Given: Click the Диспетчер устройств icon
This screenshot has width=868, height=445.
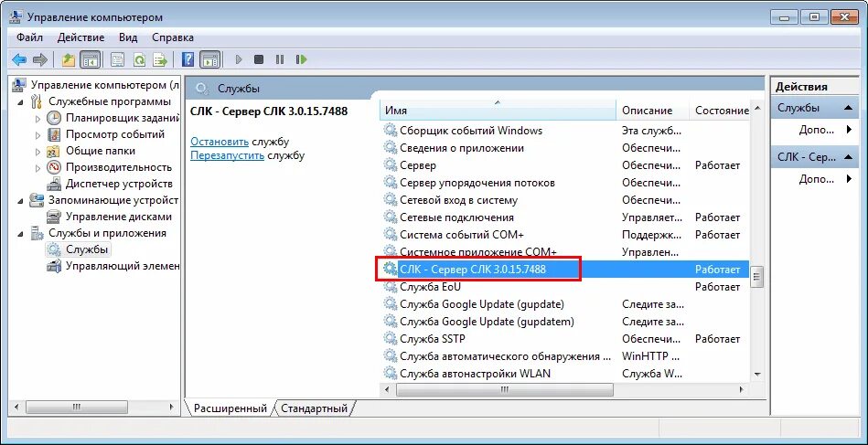Looking at the screenshot, I should 54,184.
